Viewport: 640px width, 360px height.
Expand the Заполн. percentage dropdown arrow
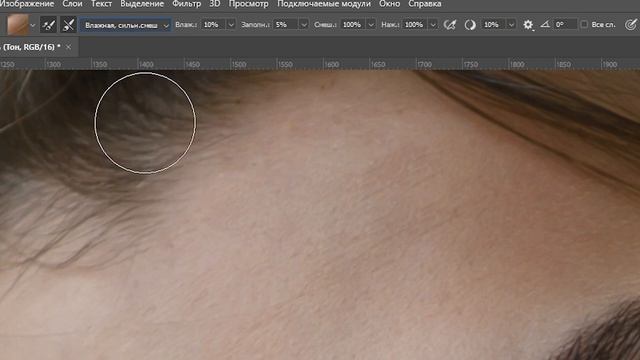click(x=304, y=25)
